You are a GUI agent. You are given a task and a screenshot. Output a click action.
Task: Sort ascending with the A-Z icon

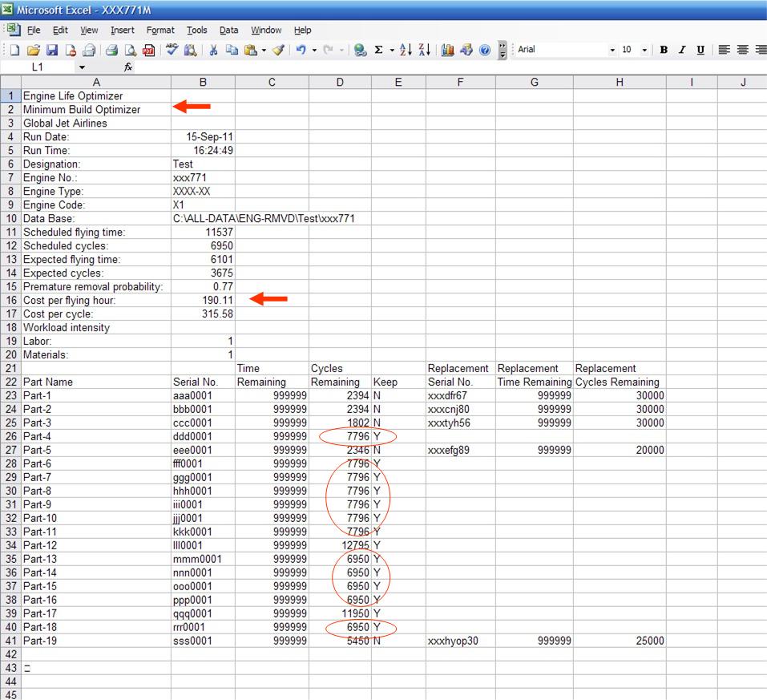pyautogui.click(x=406, y=50)
